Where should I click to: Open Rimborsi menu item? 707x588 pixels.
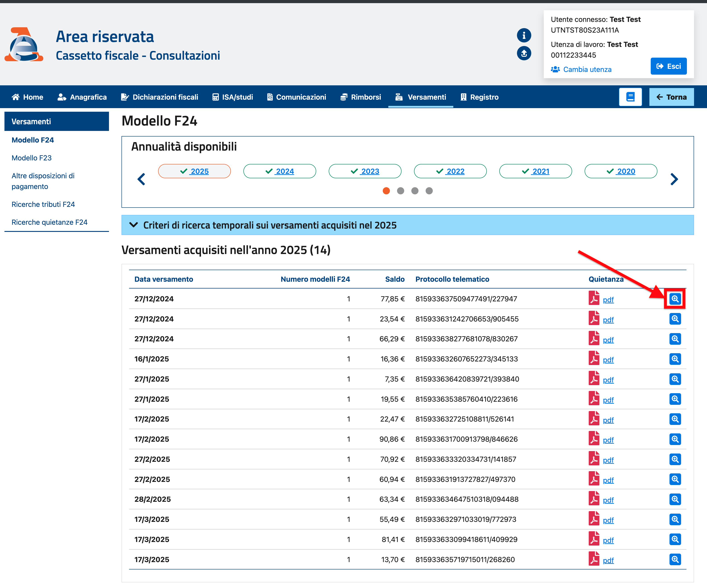361,97
